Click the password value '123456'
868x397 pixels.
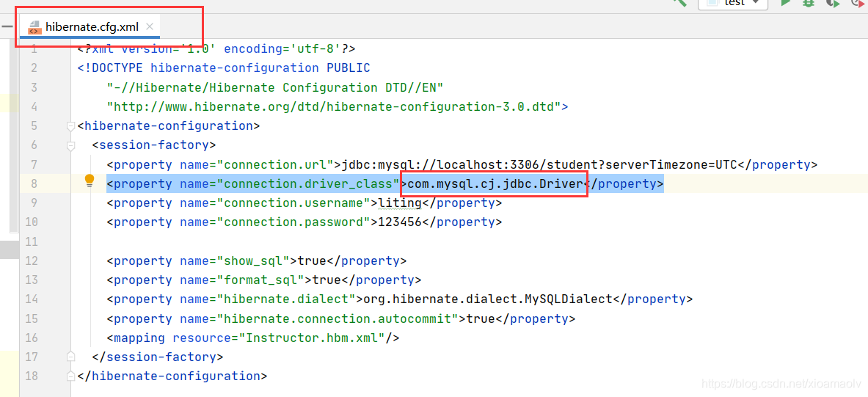pyautogui.click(x=400, y=222)
